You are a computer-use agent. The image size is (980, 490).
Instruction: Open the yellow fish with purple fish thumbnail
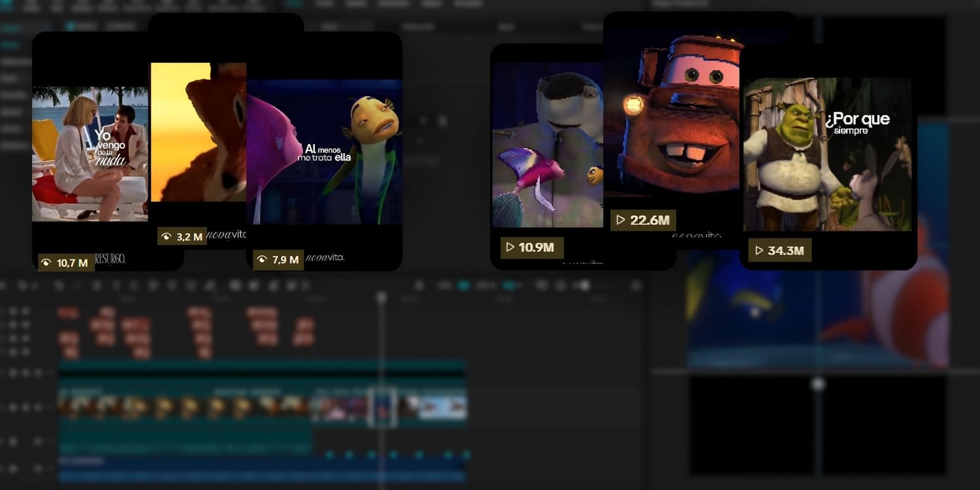[324, 152]
